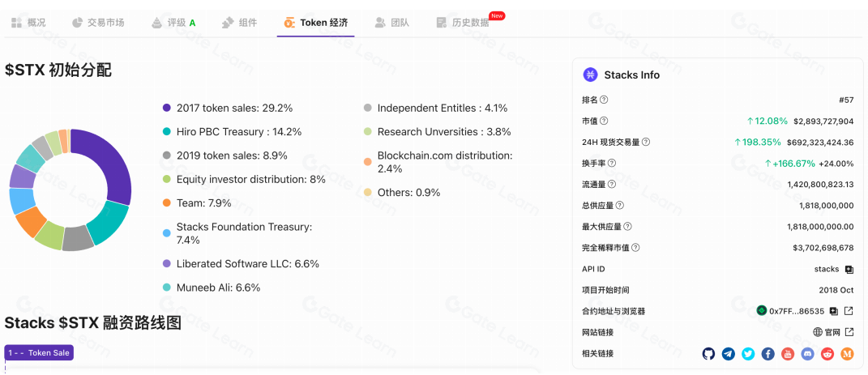868x375 pixels.
Task: Open the 交易市场 tab
Action: (98, 23)
